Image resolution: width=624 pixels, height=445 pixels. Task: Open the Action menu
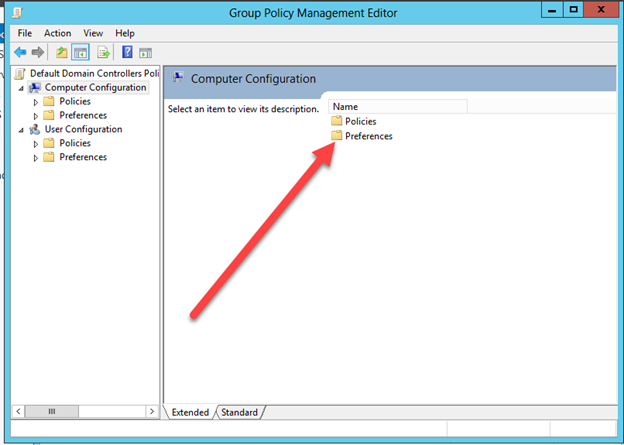pyautogui.click(x=57, y=33)
